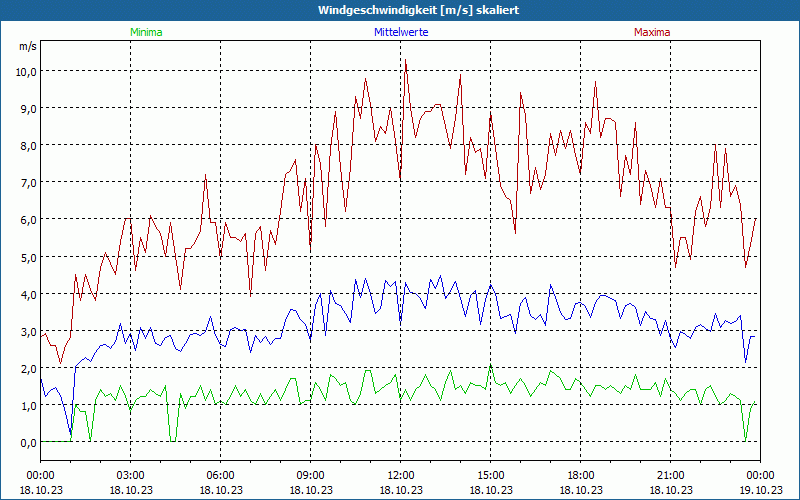Click the '12:00' time axis label

[401, 476]
